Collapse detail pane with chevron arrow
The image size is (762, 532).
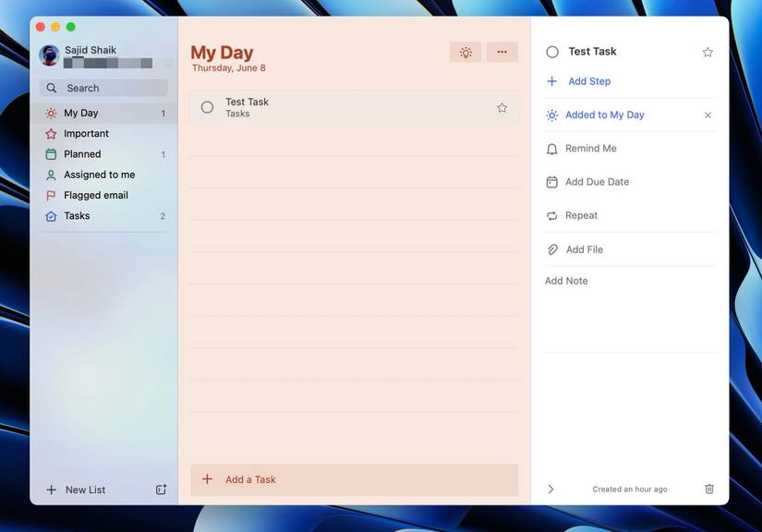pyautogui.click(x=550, y=489)
